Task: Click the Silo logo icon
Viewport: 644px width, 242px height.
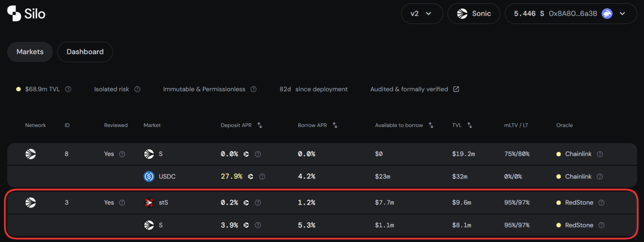Action: point(14,13)
